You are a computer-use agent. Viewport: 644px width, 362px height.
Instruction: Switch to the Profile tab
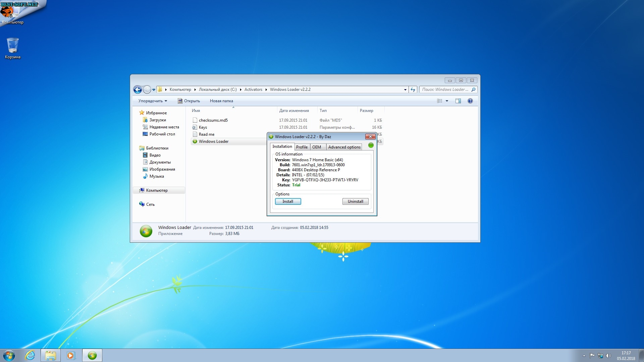pyautogui.click(x=302, y=147)
